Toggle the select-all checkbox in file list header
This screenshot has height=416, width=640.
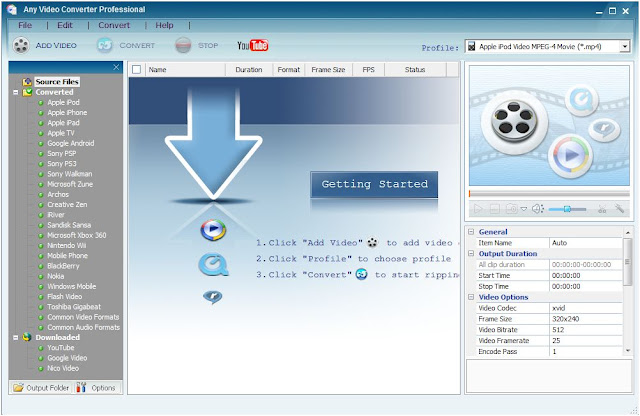tap(137, 70)
